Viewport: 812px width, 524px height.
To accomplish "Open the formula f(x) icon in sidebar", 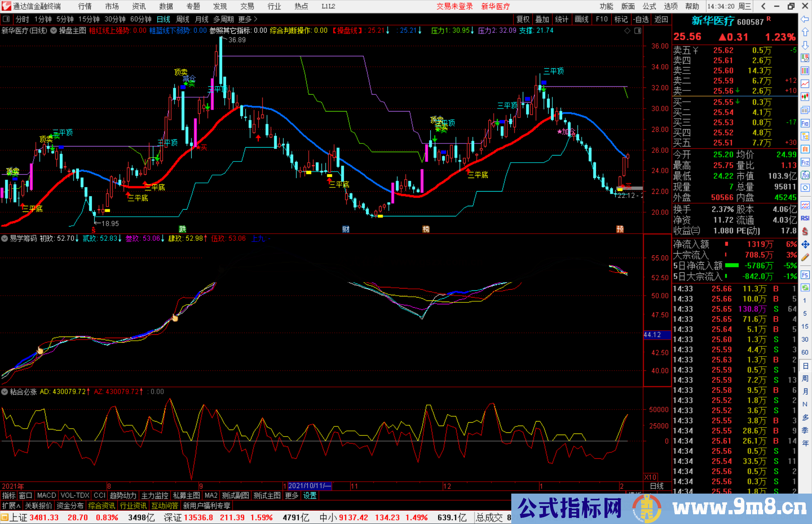I will (x=805, y=175).
